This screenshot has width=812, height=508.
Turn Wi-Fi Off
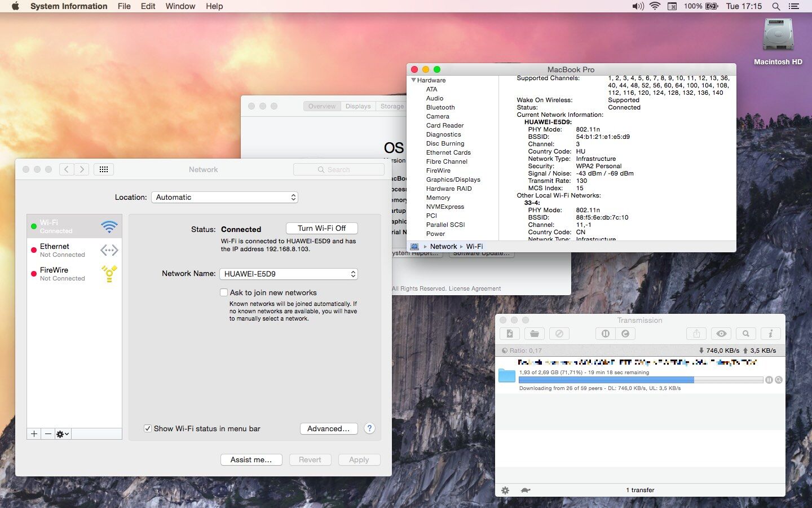[322, 228]
